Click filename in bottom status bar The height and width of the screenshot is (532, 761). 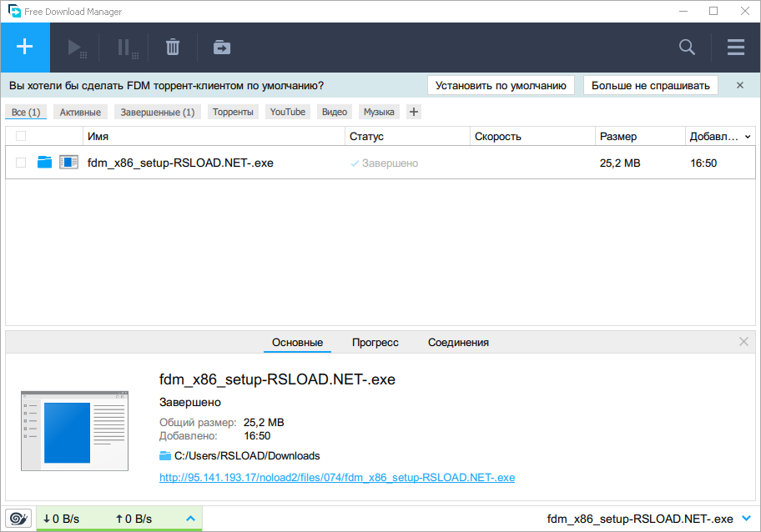click(x=640, y=519)
